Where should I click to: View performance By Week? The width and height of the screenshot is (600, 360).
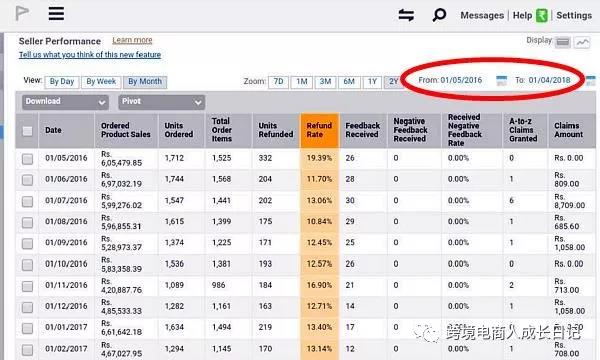pyautogui.click(x=101, y=81)
